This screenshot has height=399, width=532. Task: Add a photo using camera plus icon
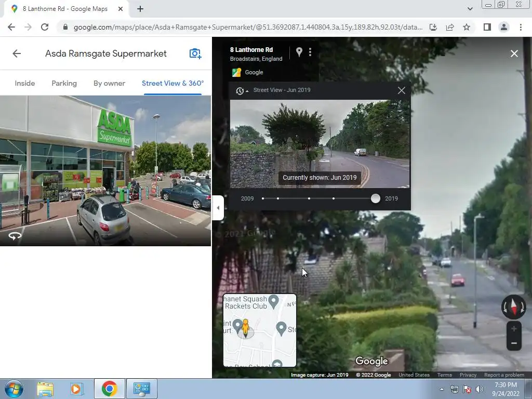(195, 54)
